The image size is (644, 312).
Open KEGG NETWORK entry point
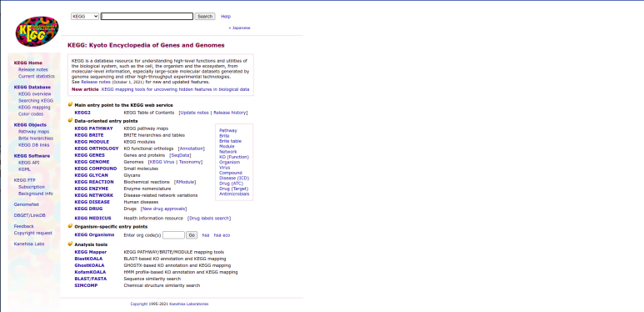point(94,195)
